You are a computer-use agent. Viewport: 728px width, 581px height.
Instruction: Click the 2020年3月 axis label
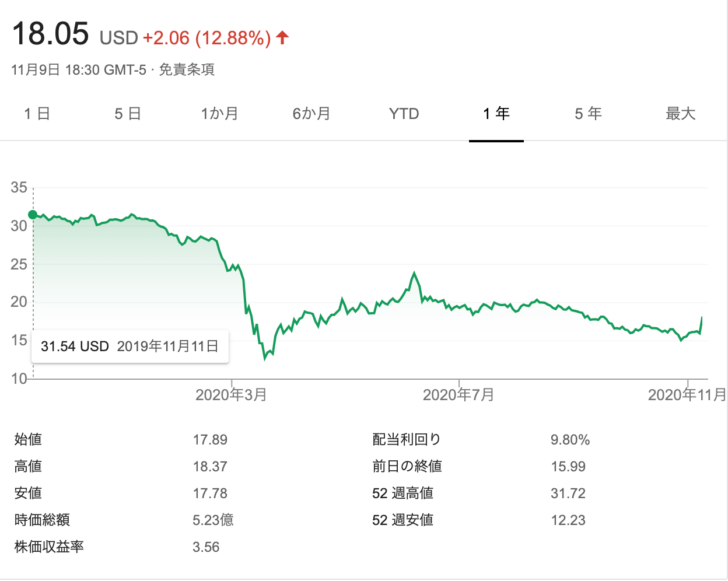point(231,395)
